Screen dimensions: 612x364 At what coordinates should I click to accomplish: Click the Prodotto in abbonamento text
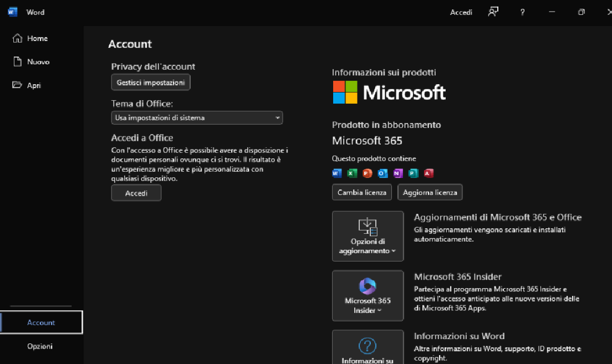tap(386, 125)
